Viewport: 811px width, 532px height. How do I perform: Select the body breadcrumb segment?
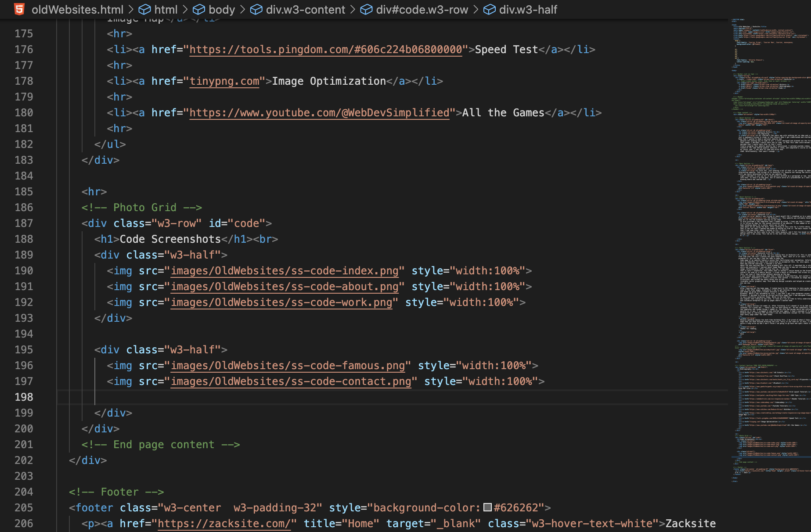(x=221, y=9)
